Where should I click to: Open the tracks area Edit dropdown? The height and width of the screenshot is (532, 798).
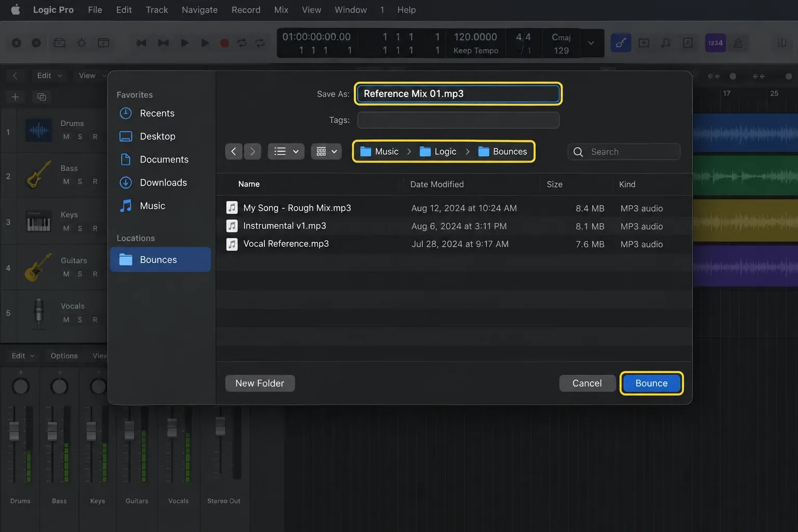point(49,76)
